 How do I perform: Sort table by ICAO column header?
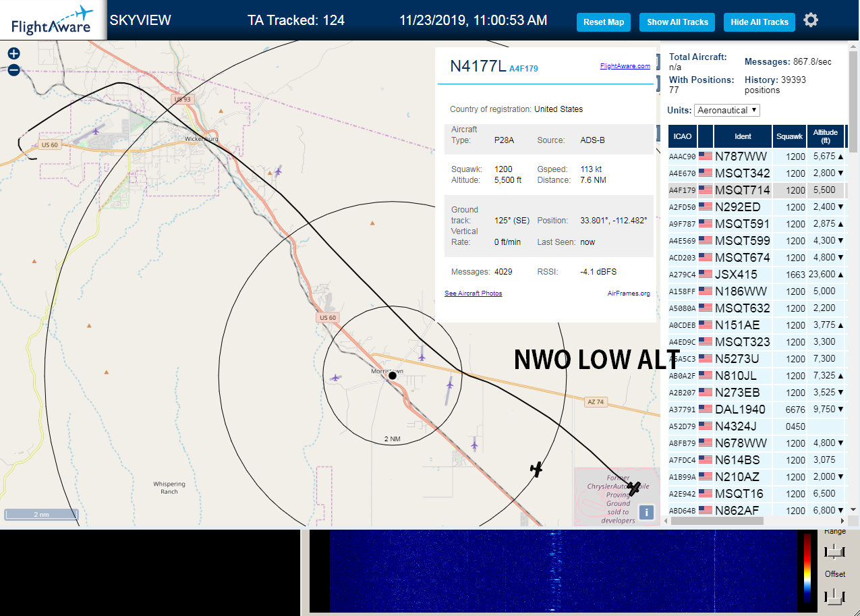(683, 136)
